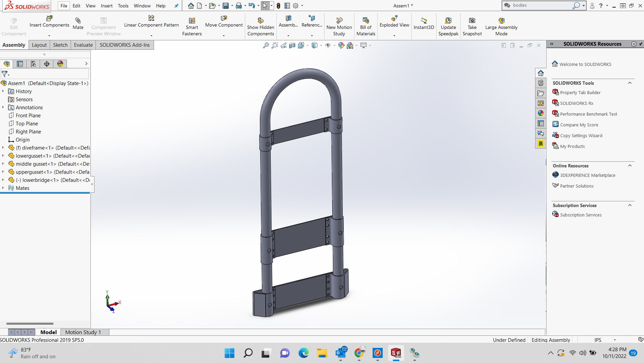The width and height of the screenshot is (644, 363).
Task: Select the middle gusset<1> component
Action: 49,164
